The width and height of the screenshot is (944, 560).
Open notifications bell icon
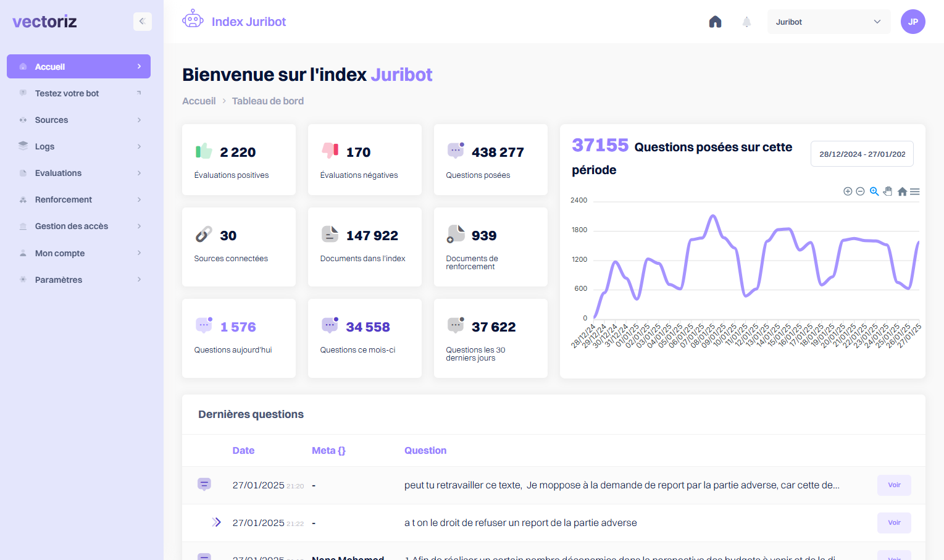tap(746, 22)
